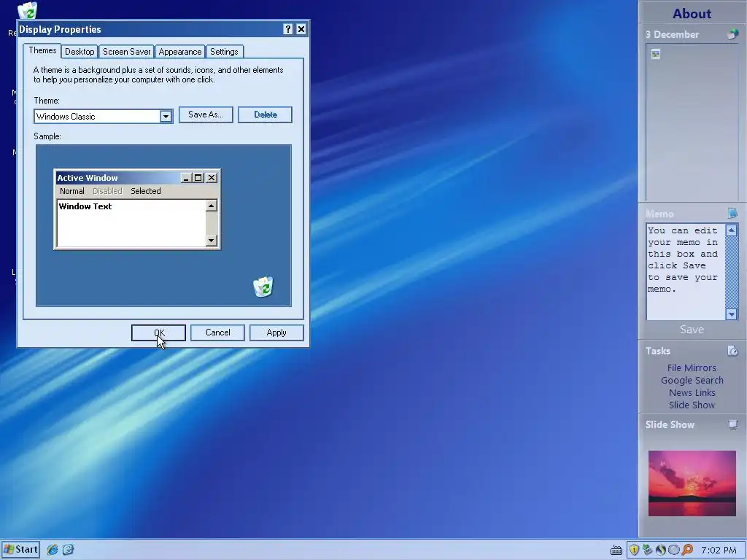Click the Show Desktop quick launch icon
Screen dimensions: 747x560
68,550
